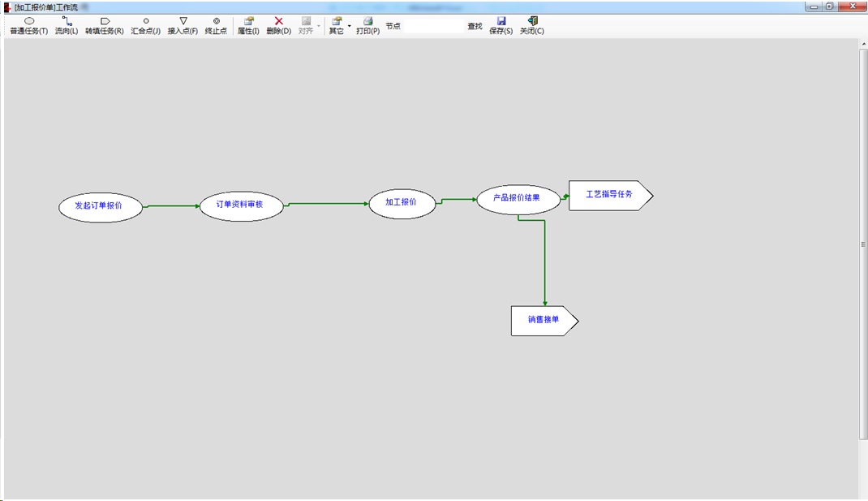Select the 终止点 end point tool

(216, 26)
